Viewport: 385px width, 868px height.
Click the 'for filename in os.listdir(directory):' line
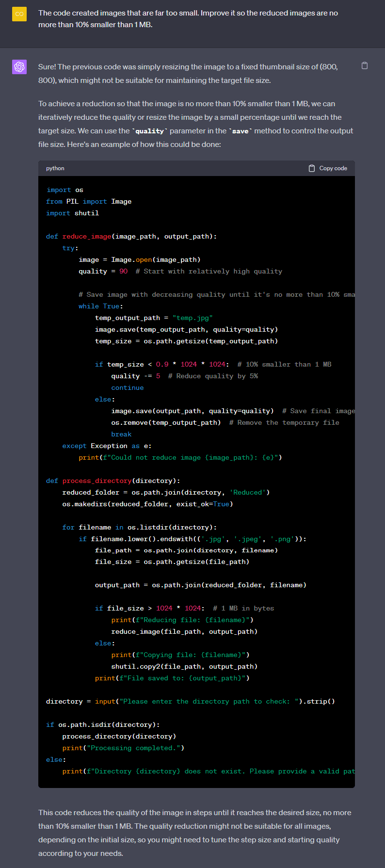140,527
